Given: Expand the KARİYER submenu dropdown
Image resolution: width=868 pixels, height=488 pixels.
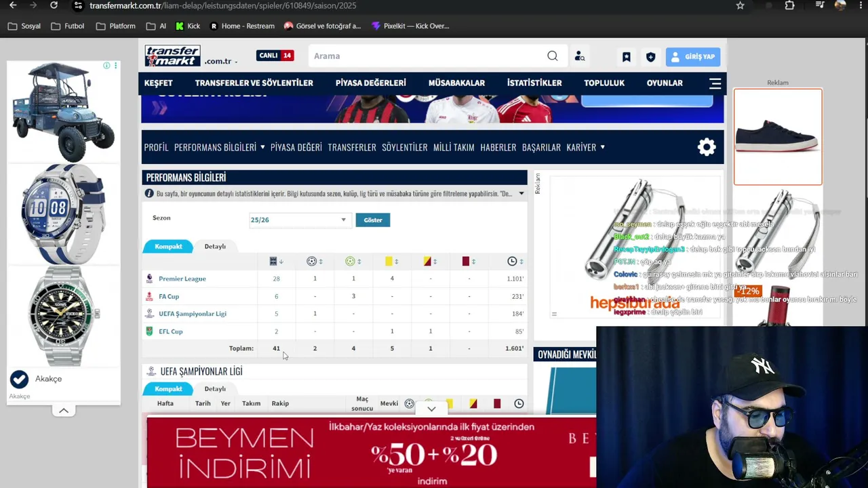Looking at the screenshot, I should pyautogui.click(x=602, y=147).
